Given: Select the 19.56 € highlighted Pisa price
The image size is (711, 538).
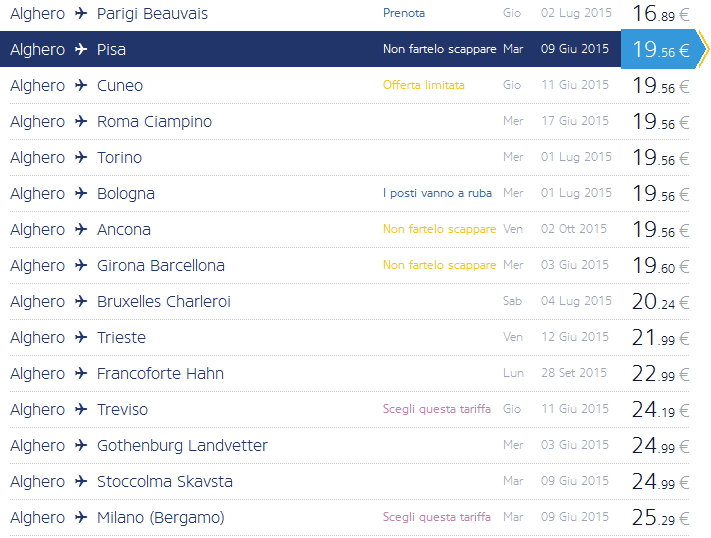Looking at the screenshot, I should tap(660, 49).
